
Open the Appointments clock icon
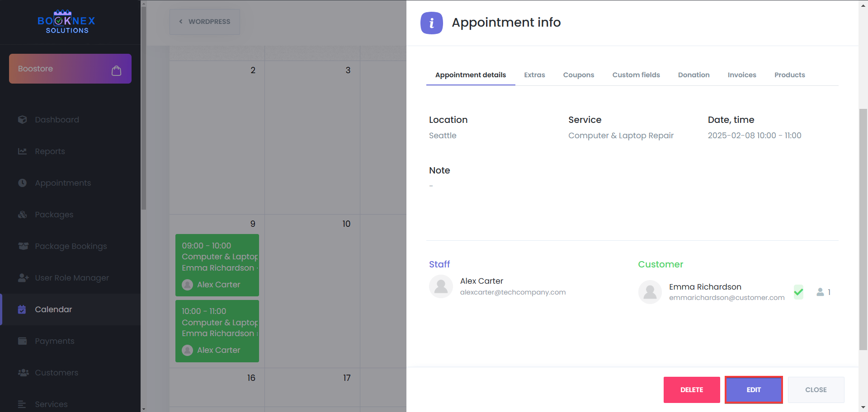(x=23, y=183)
